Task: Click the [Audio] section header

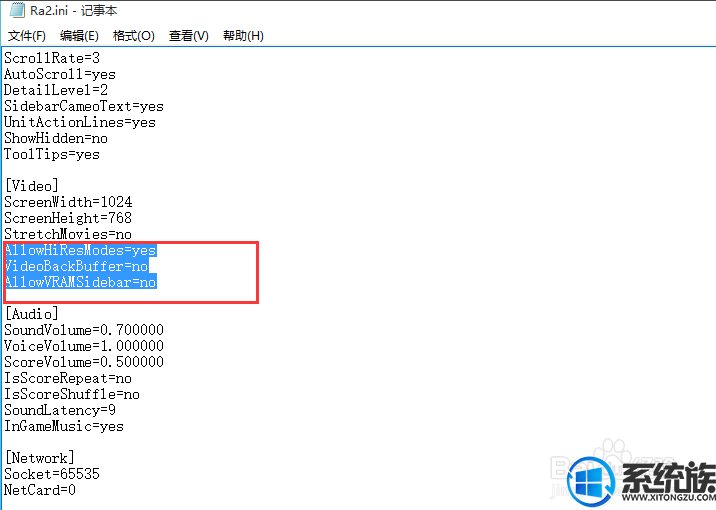Action: coord(32,314)
